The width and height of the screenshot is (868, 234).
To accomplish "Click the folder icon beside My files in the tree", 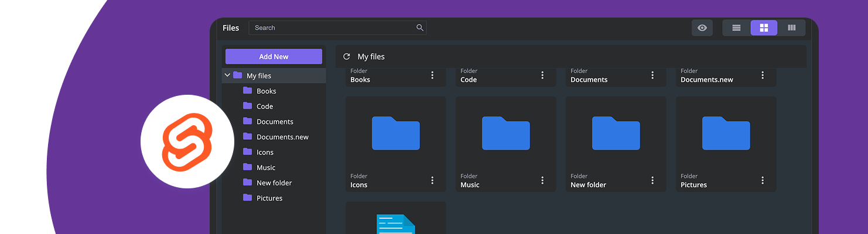I will [237, 75].
